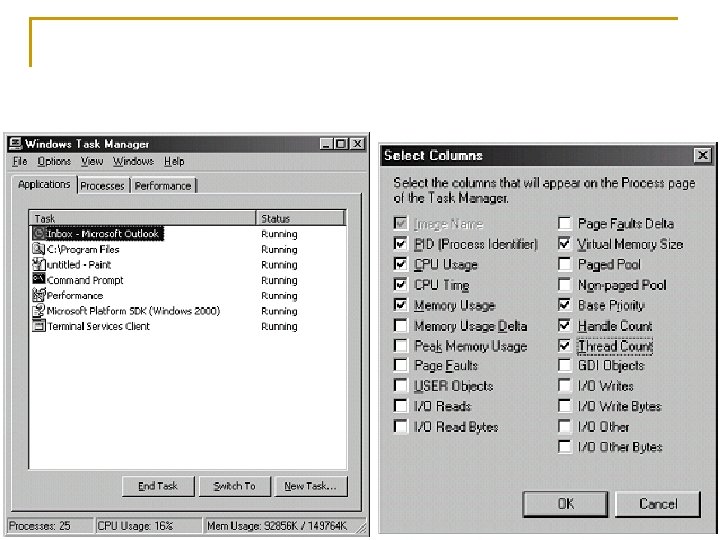
Task: Check the I/O Other checkbox
Action: pos(565,426)
